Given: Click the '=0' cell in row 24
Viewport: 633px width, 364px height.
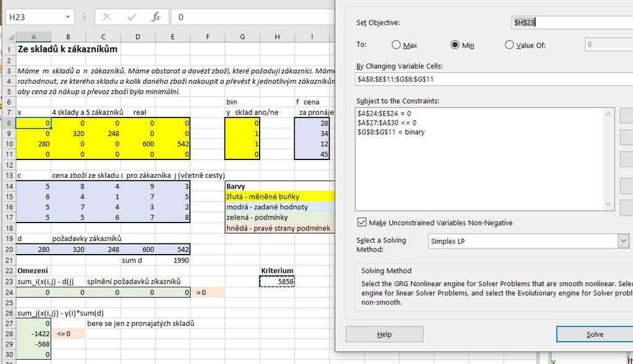Looking at the screenshot, I should (208, 292).
